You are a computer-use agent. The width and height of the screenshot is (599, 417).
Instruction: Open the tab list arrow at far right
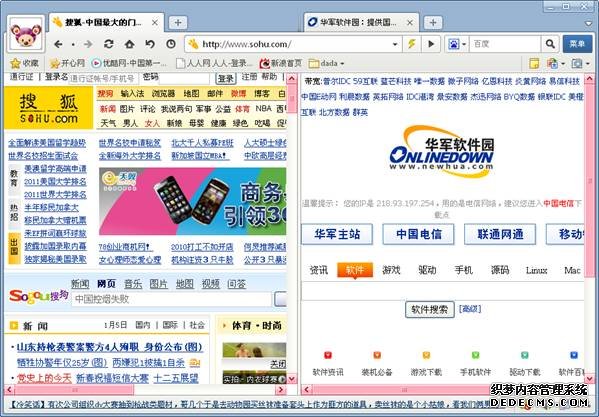coord(589,24)
